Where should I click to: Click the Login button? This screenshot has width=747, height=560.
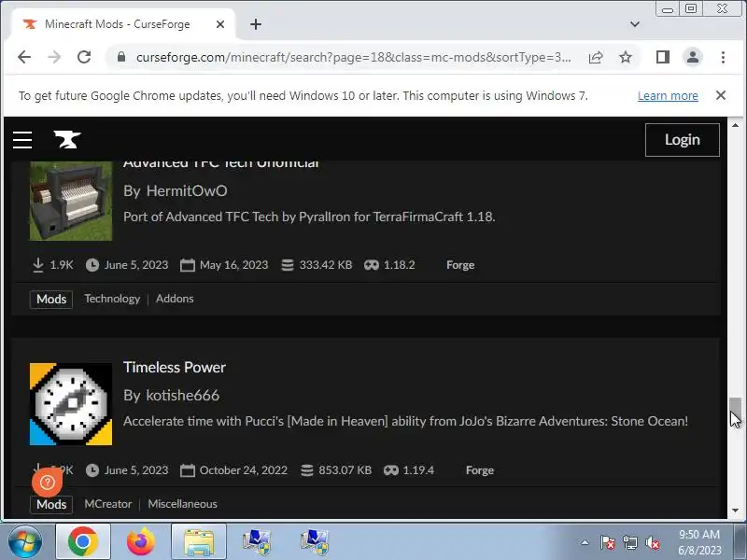point(683,140)
